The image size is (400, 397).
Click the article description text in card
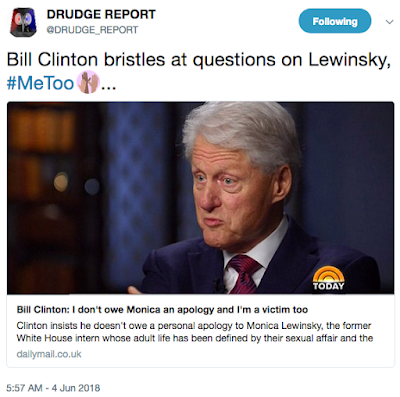pyautogui.click(x=194, y=332)
